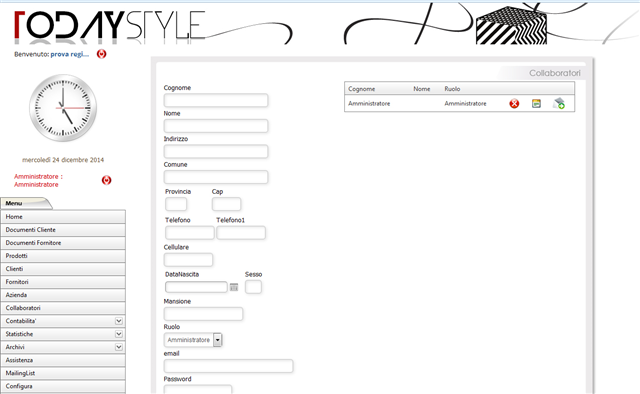Select the Menu tab above sidebar
Viewport: 640px width, 394px height.
coord(26,203)
